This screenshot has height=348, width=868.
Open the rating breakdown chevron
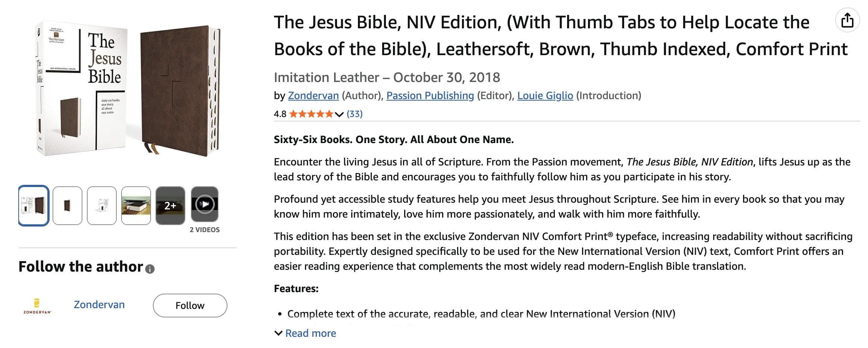(339, 114)
